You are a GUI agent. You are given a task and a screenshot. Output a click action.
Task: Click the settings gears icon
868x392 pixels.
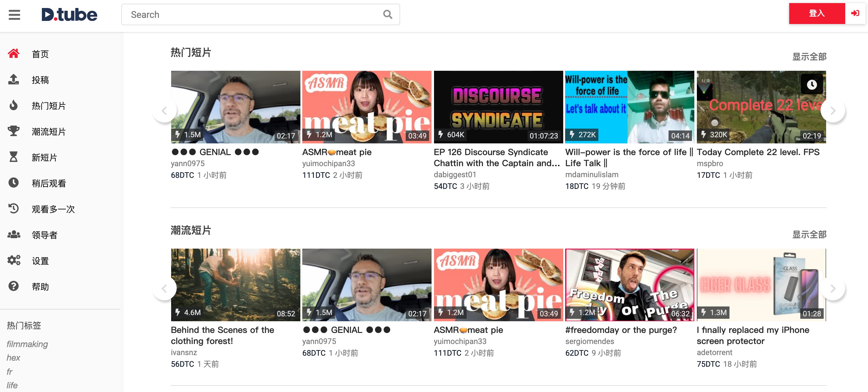(x=14, y=260)
